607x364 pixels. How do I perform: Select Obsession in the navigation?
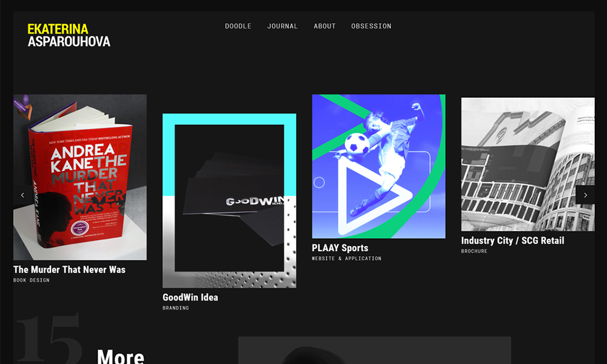371,26
